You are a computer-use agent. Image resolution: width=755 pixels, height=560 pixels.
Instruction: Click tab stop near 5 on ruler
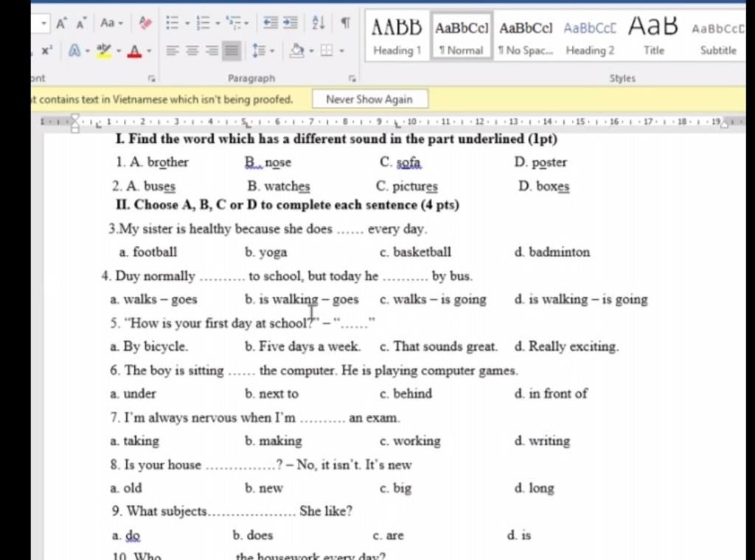[x=248, y=125]
